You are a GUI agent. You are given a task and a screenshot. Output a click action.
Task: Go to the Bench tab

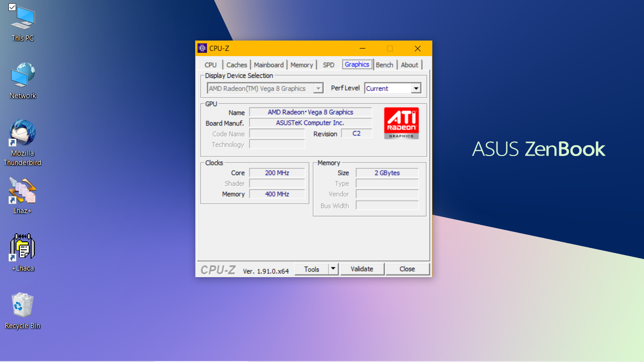[x=385, y=65]
